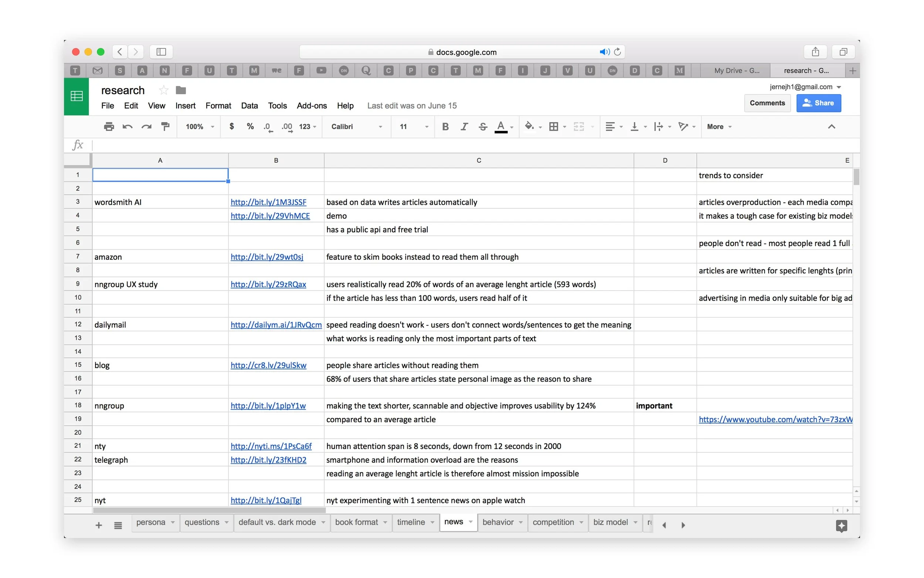Open the 123 number format dropdown
This screenshot has height=578, width=924.
(x=308, y=126)
